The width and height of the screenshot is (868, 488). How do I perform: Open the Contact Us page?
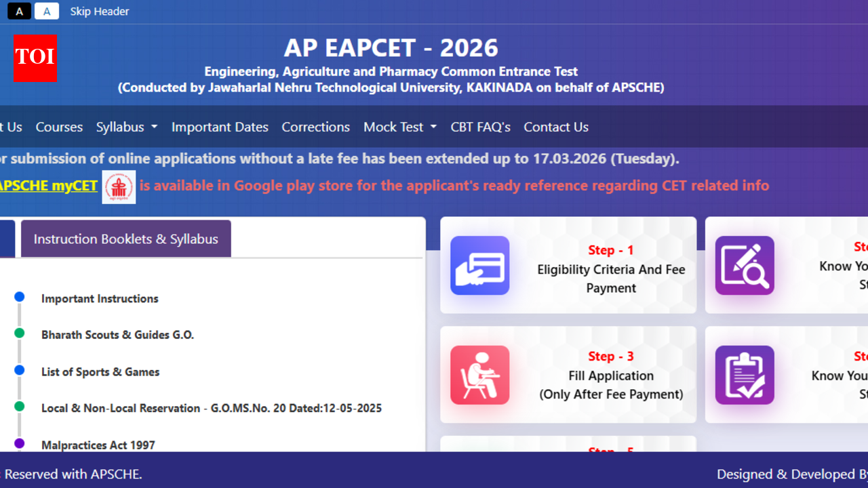pos(555,127)
